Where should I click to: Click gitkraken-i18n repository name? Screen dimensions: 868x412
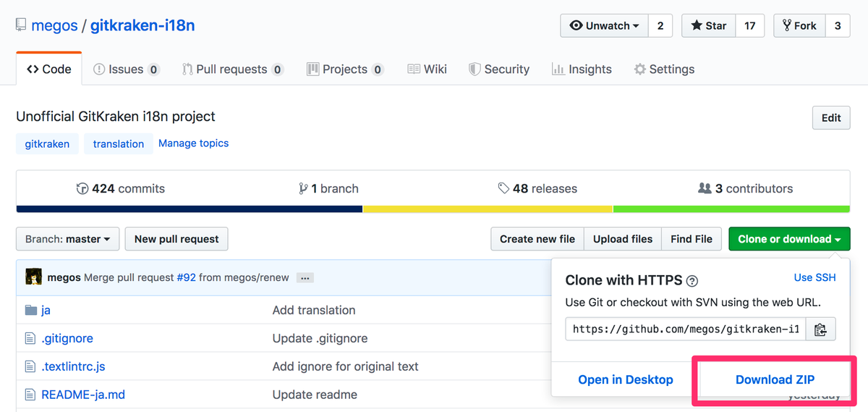142,26
